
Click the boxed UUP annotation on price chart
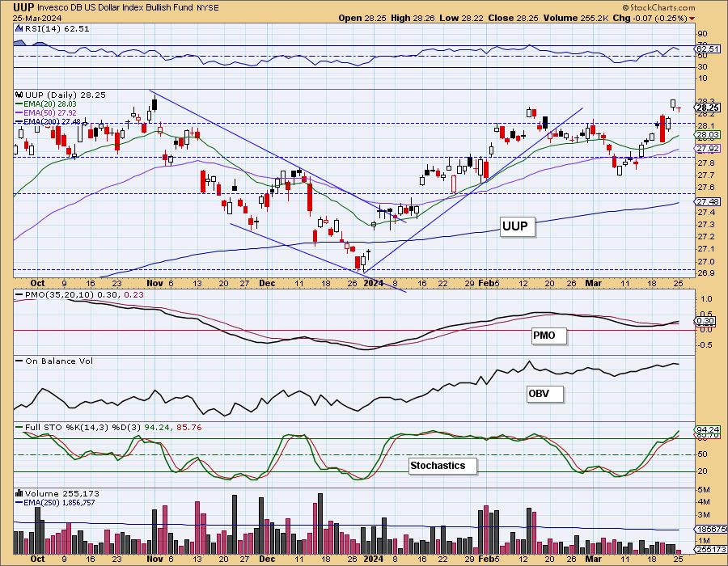(x=517, y=226)
